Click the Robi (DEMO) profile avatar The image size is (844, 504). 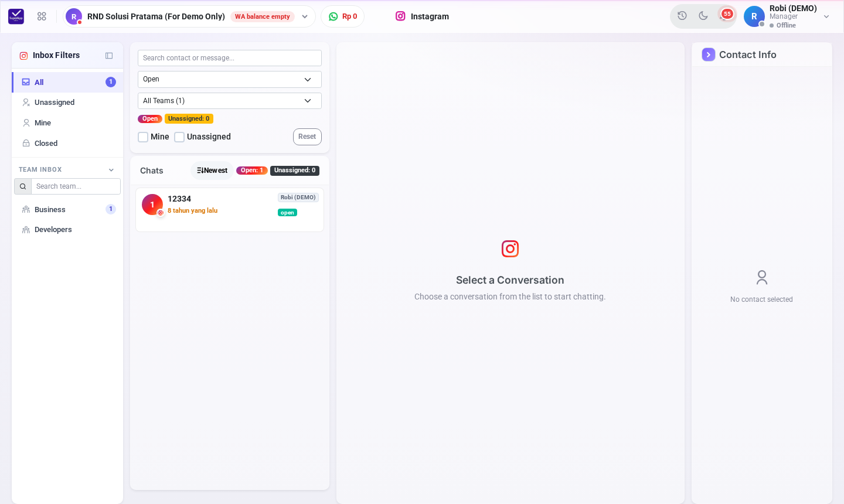point(754,16)
